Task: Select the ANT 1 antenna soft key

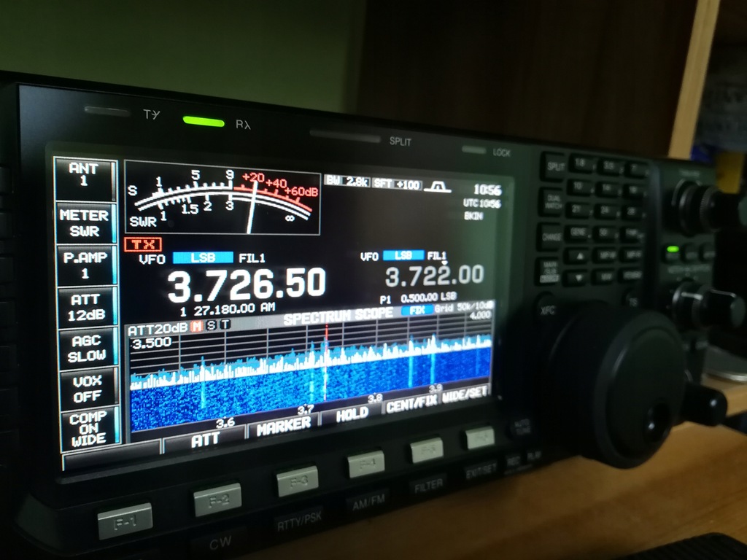Action: tap(87, 175)
